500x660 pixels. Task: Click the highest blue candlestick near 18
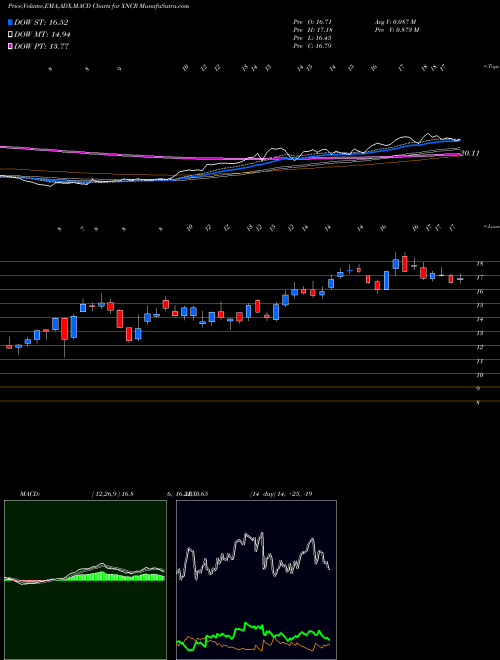click(x=396, y=264)
